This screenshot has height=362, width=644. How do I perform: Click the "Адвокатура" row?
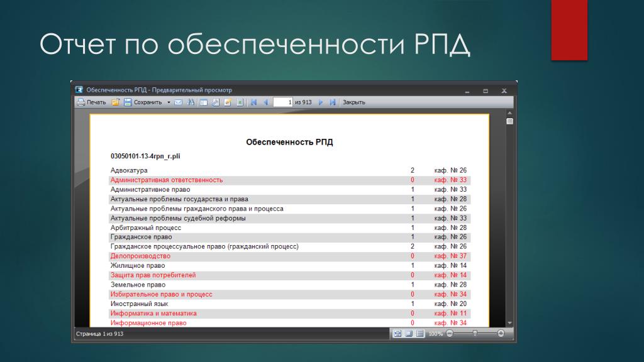(289, 170)
